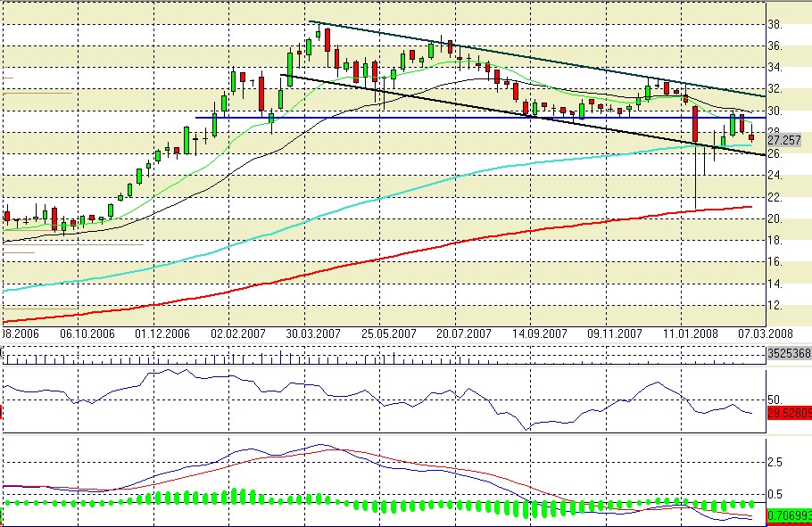The width and height of the screenshot is (812, 527).
Task: Select the volume value 3525368
Action: pos(789,354)
